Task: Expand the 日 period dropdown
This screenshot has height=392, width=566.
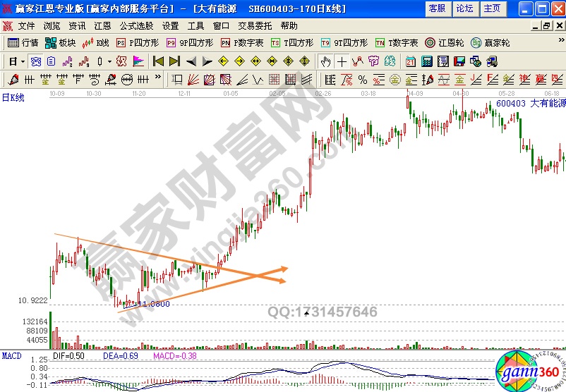Action: [23, 61]
